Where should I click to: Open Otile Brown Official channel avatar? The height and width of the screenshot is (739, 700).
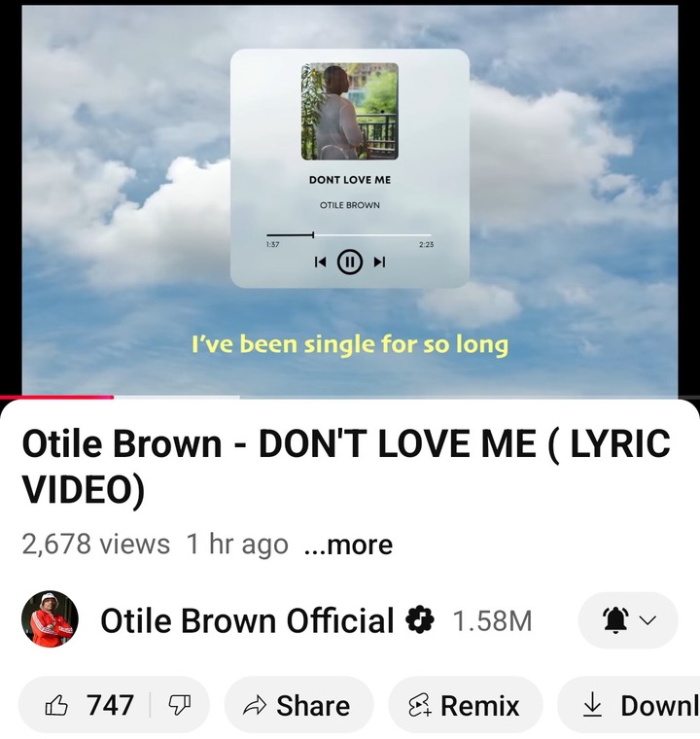[x=50, y=618]
